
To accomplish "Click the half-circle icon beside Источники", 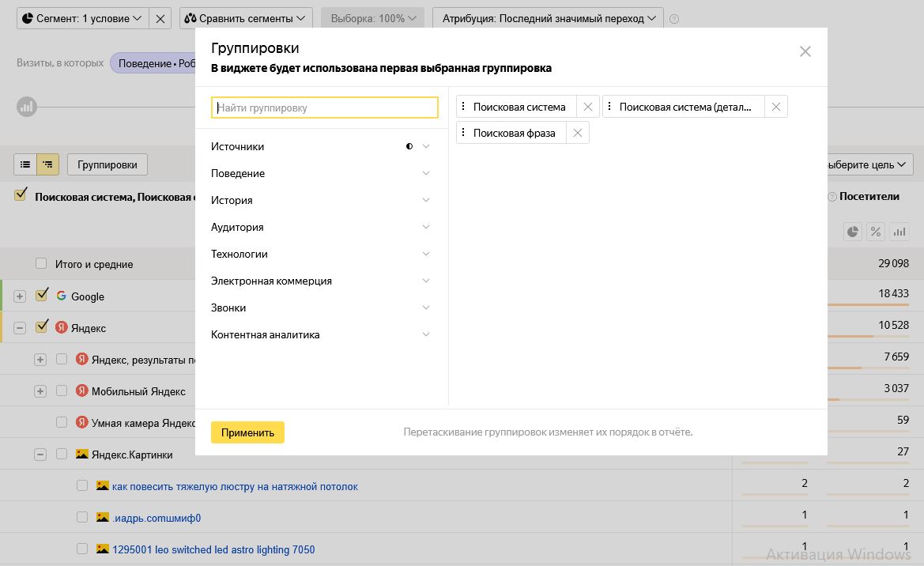I will 409,146.
